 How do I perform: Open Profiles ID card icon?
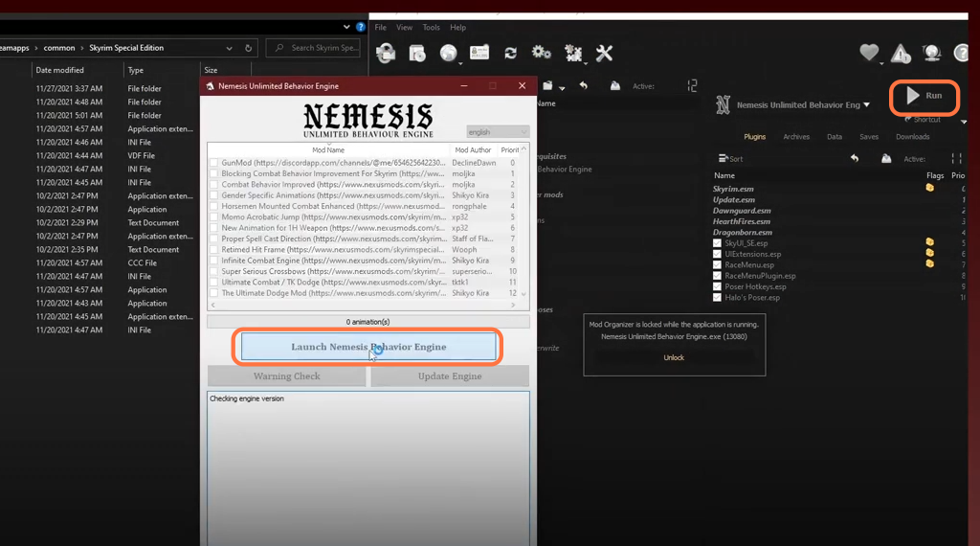click(x=479, y=53)
